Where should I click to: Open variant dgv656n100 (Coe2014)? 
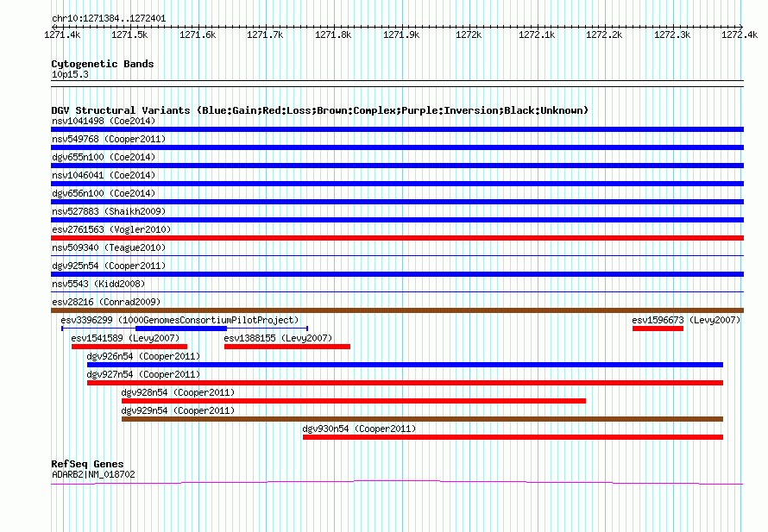(104, 193)
